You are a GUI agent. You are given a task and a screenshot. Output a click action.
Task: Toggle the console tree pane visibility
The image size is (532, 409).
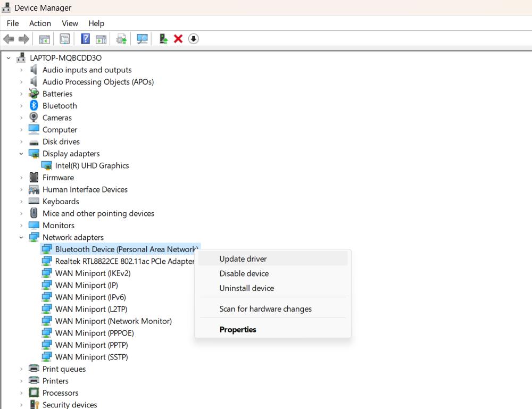tap(44, 38)
